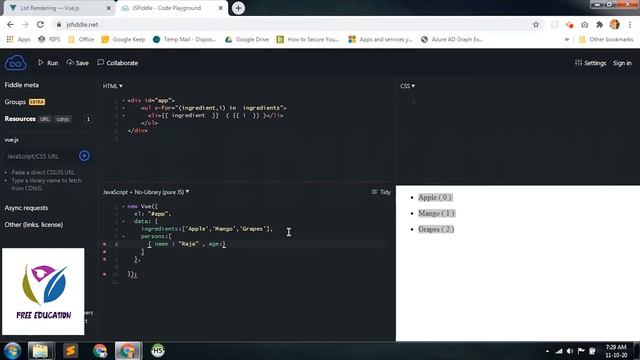Bookmark this page with star icon
The image size is (640, 360).
click(536, 25)
